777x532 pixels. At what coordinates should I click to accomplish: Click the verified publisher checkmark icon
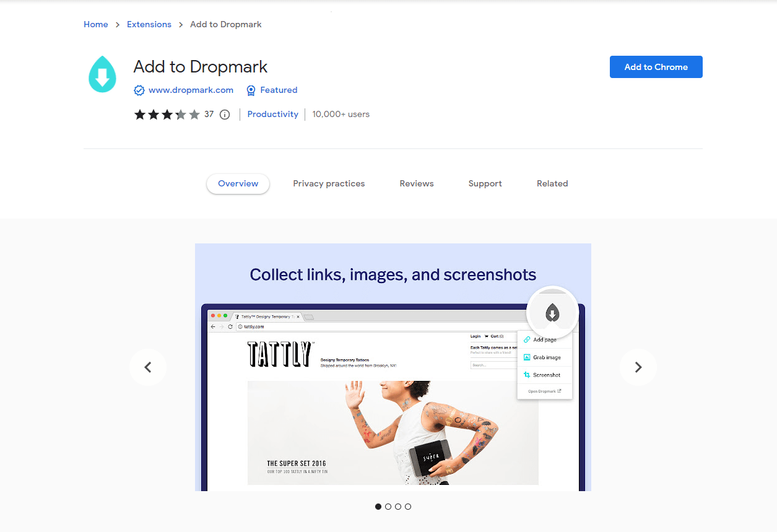pyautogui.click(x=139, y=90)
